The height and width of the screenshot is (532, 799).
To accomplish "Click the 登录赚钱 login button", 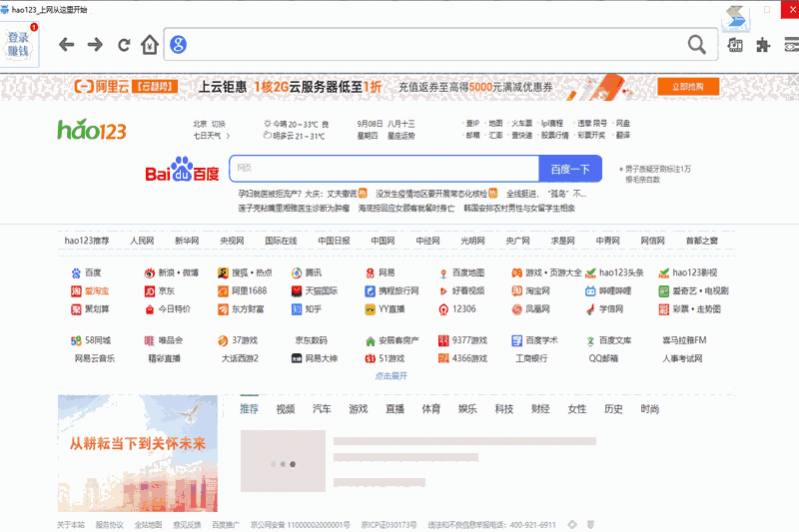I will coord(18,45).
